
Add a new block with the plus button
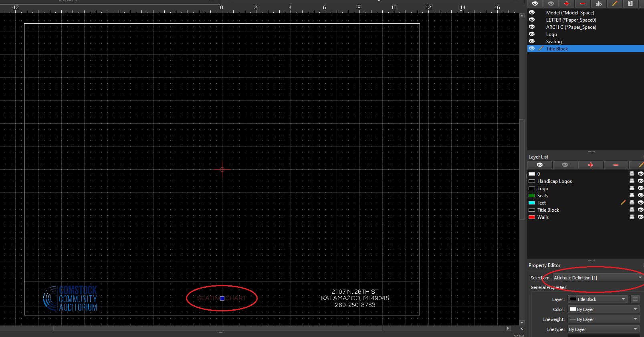[567, 4]
